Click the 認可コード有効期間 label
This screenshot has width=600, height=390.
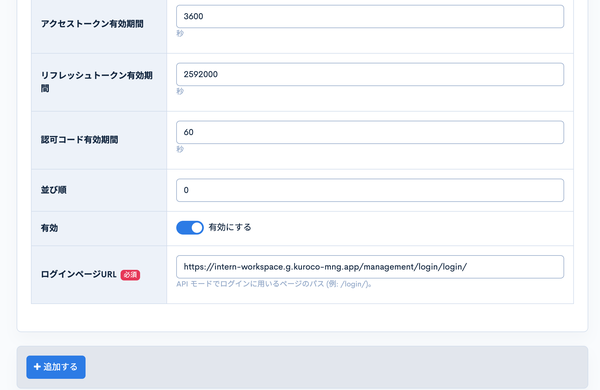point(79,140)
